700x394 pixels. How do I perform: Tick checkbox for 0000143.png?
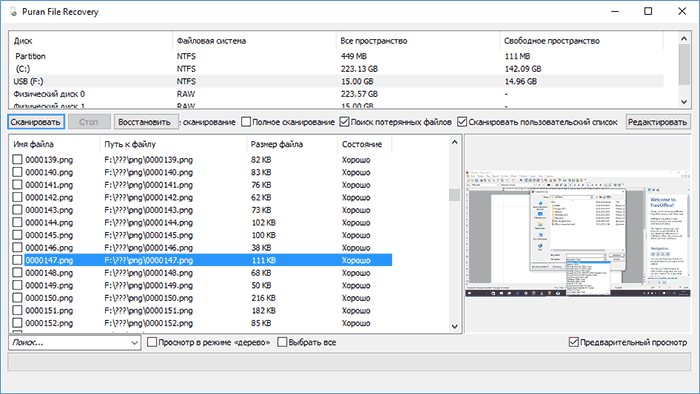tap(17, 209)
